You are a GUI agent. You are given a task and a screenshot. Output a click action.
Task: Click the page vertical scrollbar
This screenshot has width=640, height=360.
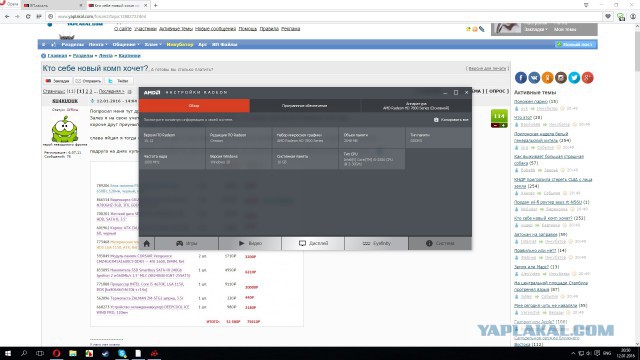[637, 184]
